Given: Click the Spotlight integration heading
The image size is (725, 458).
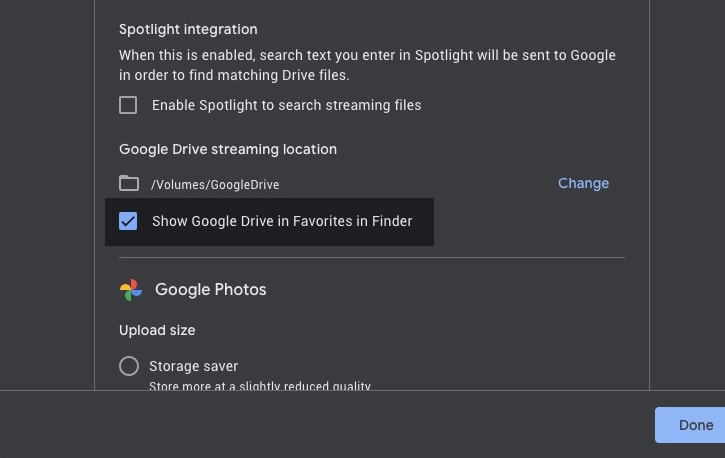Looking at the screenshot, I should [188, 29].
